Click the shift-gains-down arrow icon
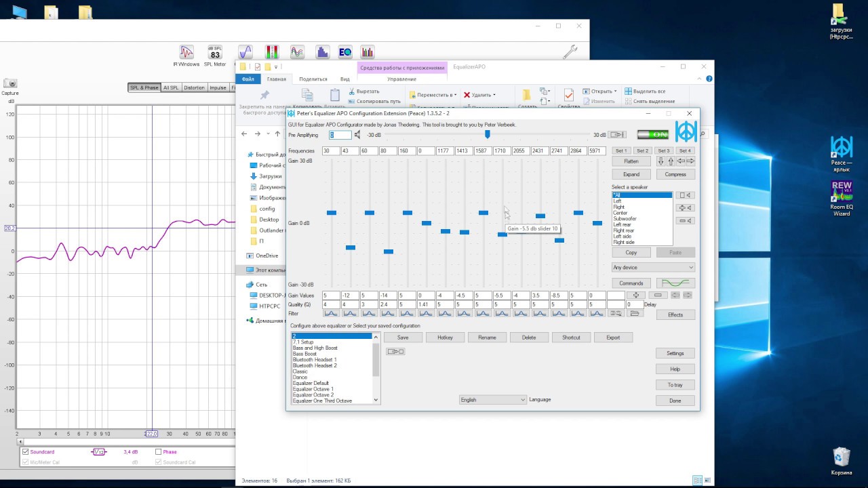Screen dimensions: 868x488 click(x=661, y=161)
